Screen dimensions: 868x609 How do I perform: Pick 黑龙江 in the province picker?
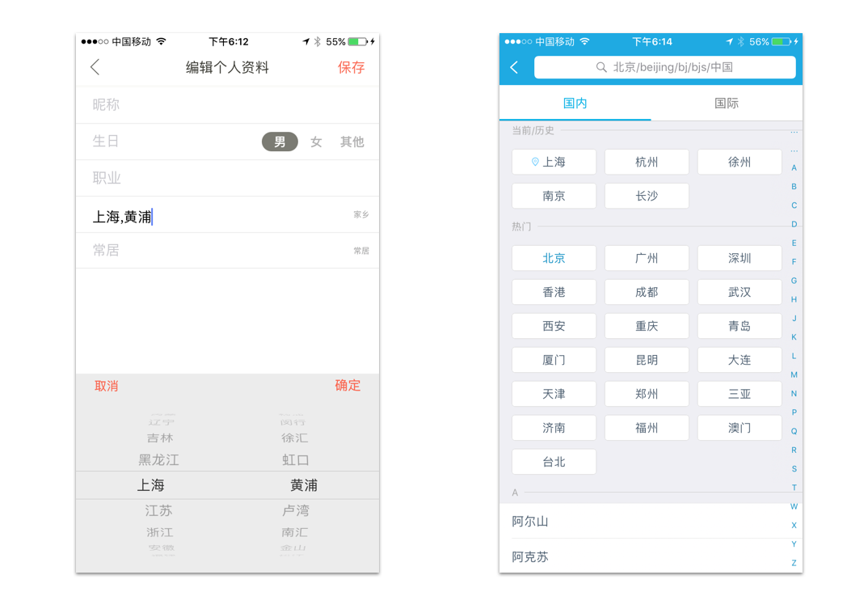point(158,459)
